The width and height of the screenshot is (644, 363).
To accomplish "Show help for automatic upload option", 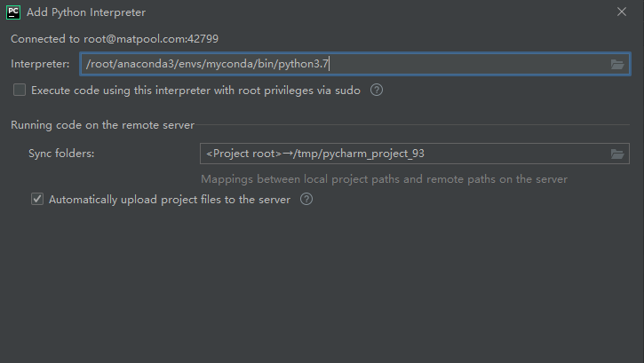I will (306, 199).
